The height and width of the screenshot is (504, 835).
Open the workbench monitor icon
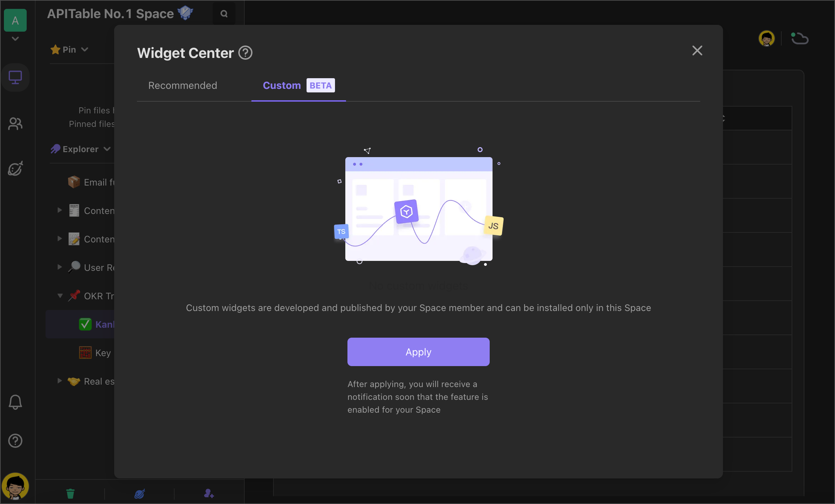[x=15, y=77]
